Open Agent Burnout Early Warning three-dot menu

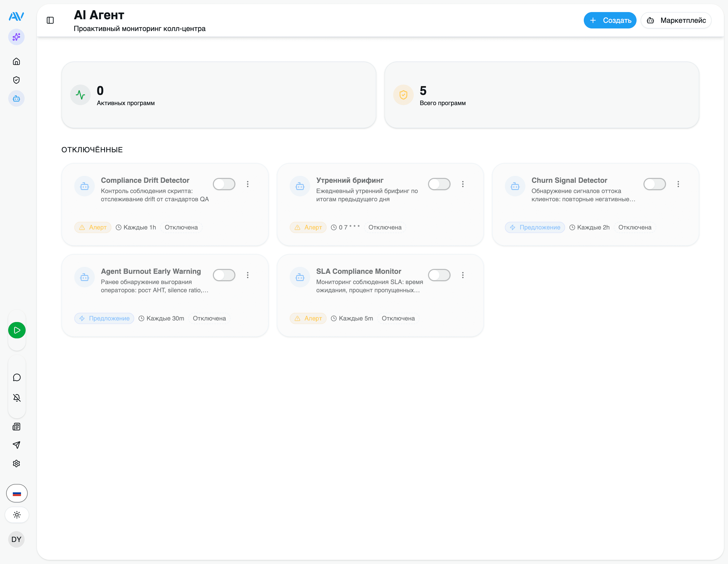click(248, 275)
